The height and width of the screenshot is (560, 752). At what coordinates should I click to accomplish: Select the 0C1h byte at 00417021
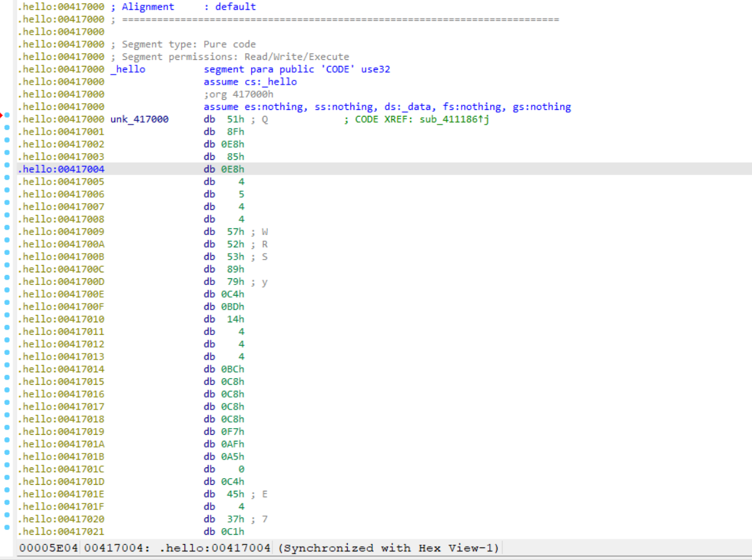[x=232, y=532]
